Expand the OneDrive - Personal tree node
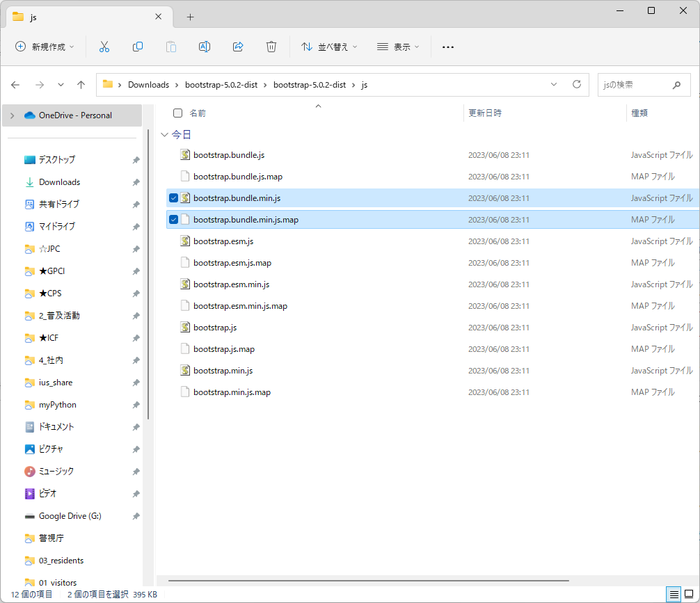This screenshot has height=603, width=700. [x=13, y=115]
